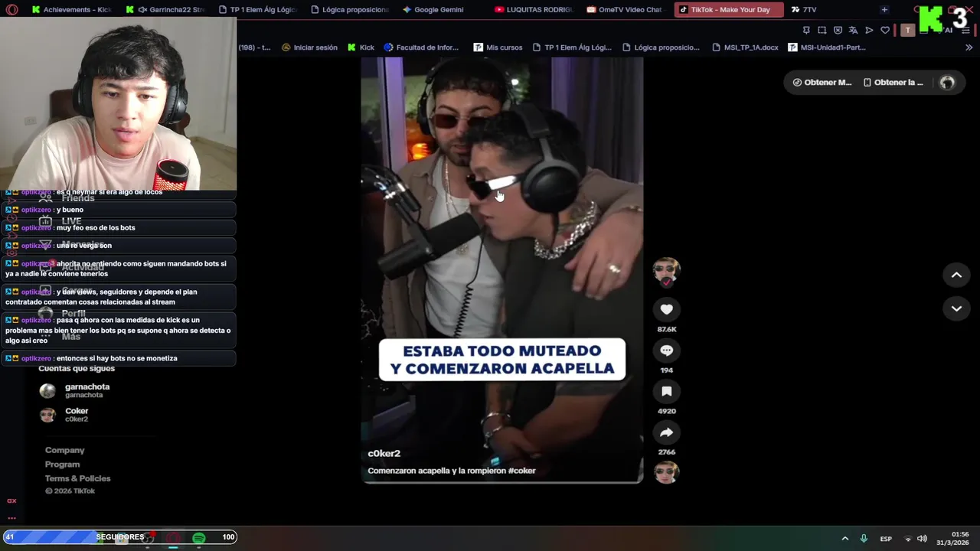Open the Iniciar sesión bookmark

(x=309, y=47)
